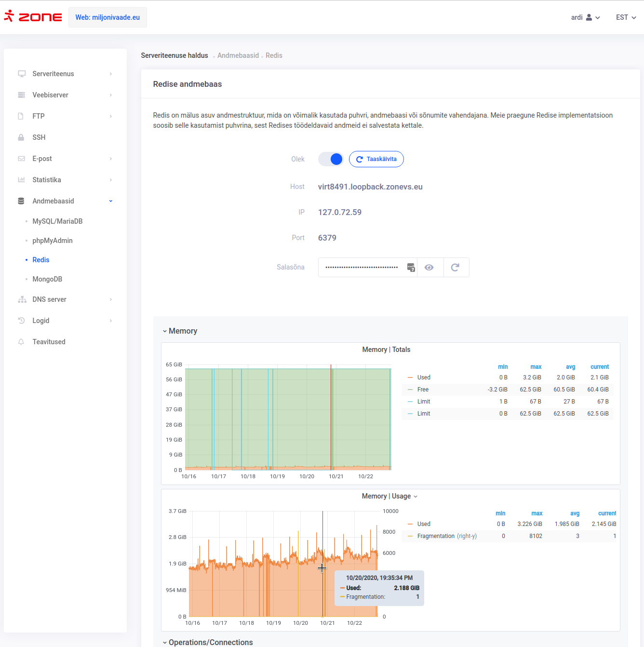Click the Veebiserver server icon

(x=22, y=95)
